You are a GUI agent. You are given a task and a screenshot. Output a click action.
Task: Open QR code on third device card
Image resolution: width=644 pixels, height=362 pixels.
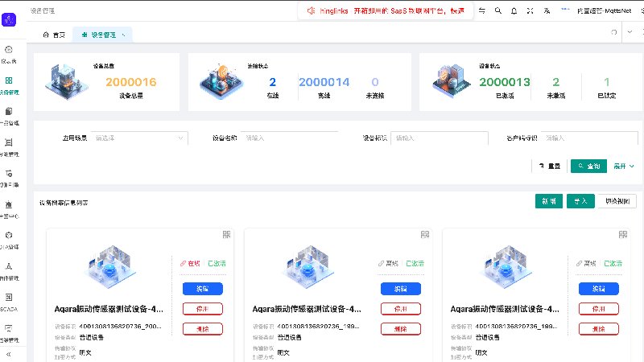coord(623,234)
